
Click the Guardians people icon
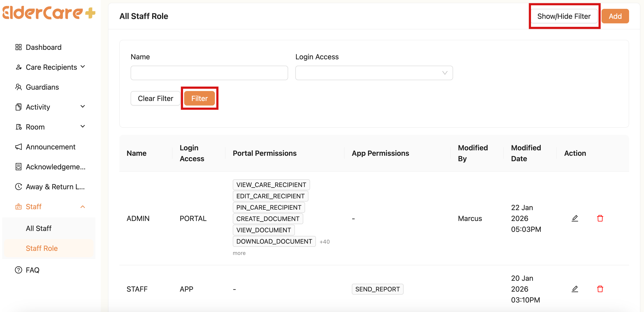[19, 87]
